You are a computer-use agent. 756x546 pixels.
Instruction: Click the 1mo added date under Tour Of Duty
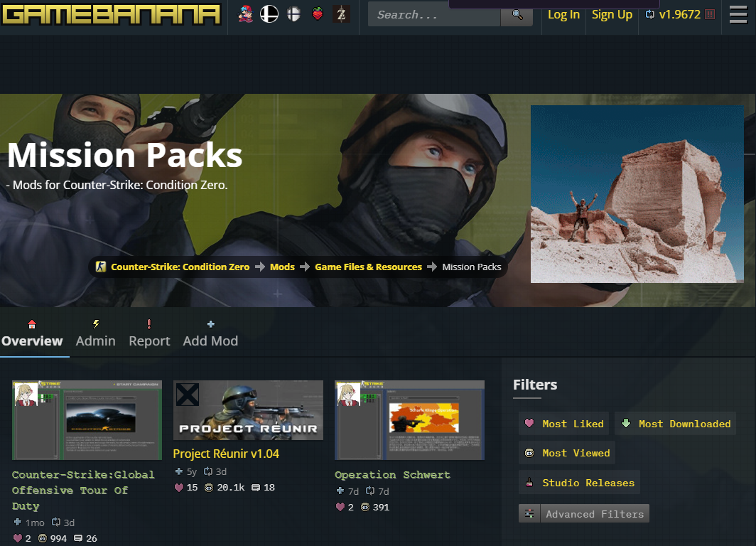pyautogui.click(x=35, y=523)
